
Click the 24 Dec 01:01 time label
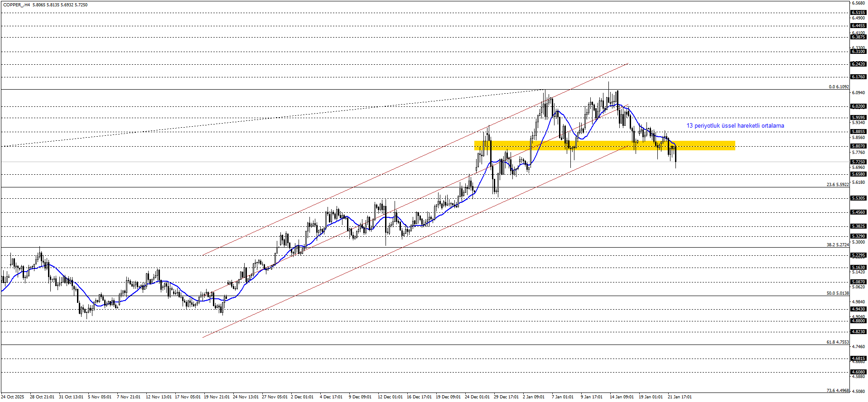(477, 397)
